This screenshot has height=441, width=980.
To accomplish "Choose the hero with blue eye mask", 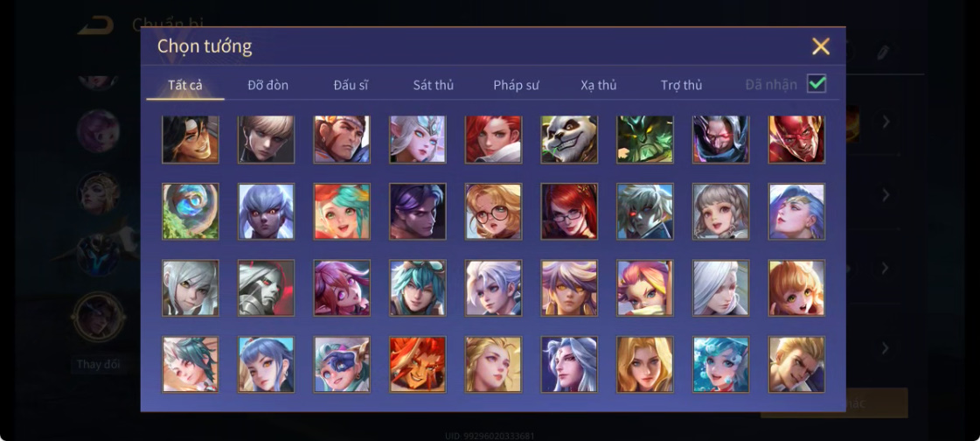I will click(342, 365).
